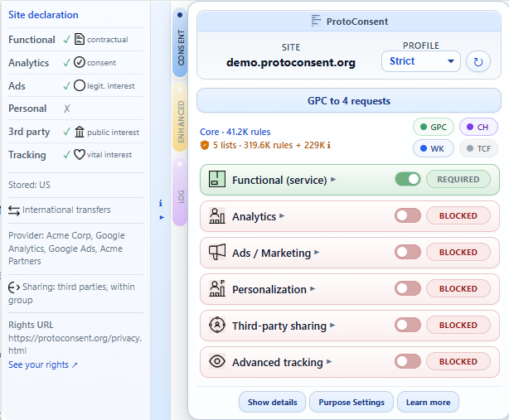
Task: Click the 5 lists · 319.6K rules text
Action: pyautogui.click(x=253, y=145)
